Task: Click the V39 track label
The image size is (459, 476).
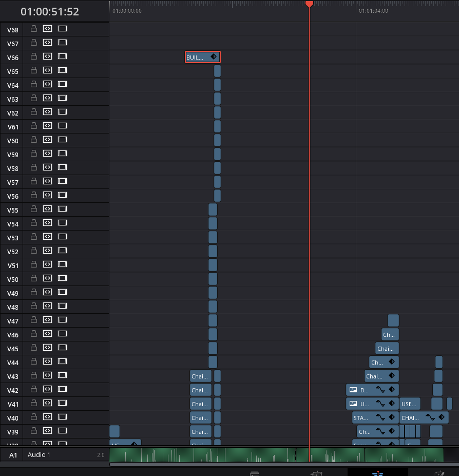Action: point(13,432)
